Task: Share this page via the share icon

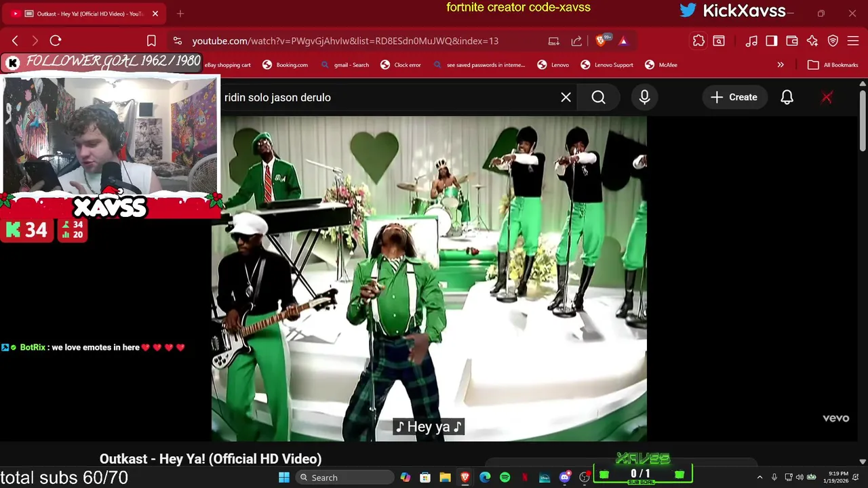Action: click(576, 41)
